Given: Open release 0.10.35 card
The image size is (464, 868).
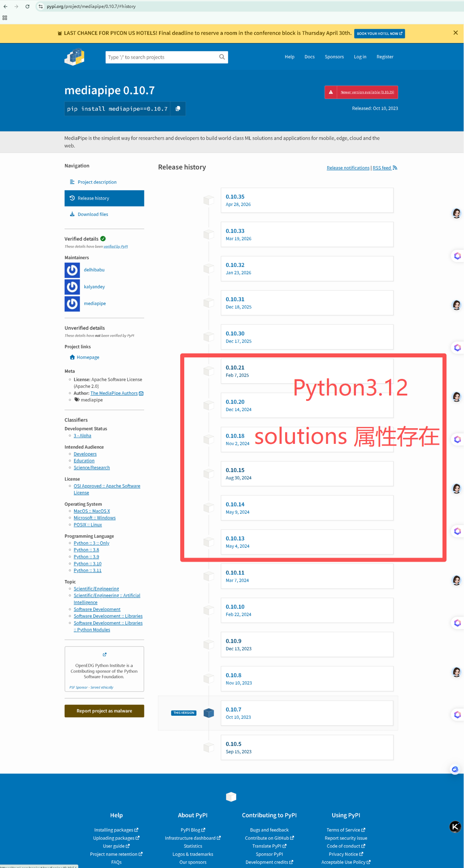Looking at the screenshot, I should 307,200.
